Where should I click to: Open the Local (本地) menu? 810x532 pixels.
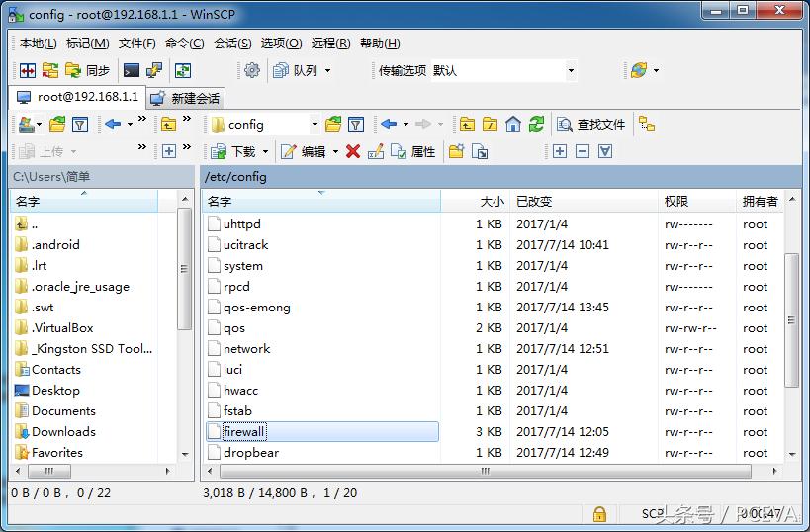point(38,44)
